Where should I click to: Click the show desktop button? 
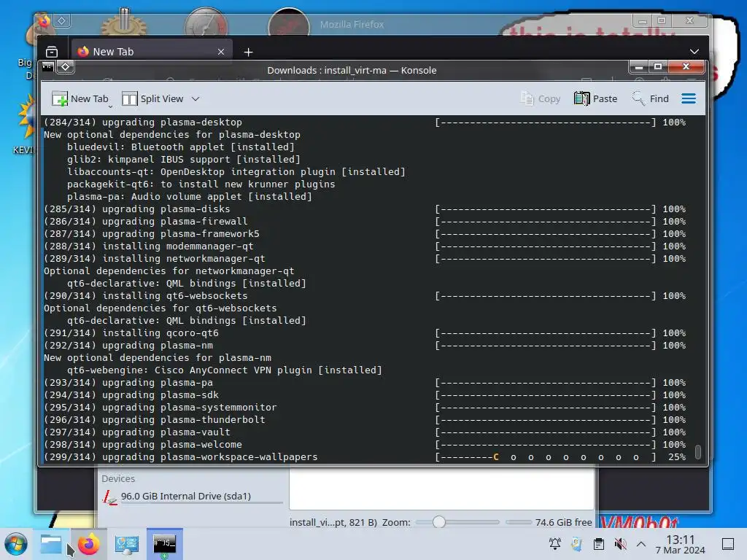click(x=728, y=544)
